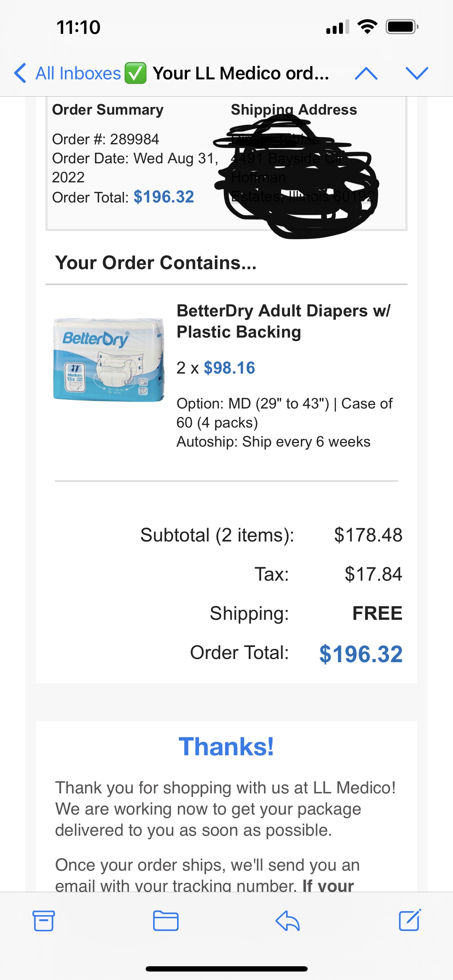Move message using the folder icon
Screen dimensions: 453x980
[165, 921]
